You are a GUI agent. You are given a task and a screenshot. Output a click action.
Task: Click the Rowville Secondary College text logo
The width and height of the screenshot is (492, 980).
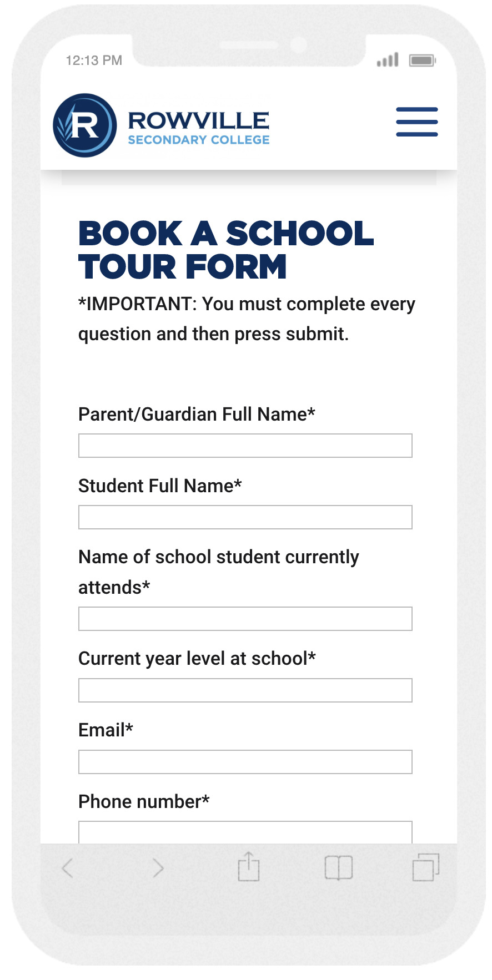[199, 128]
